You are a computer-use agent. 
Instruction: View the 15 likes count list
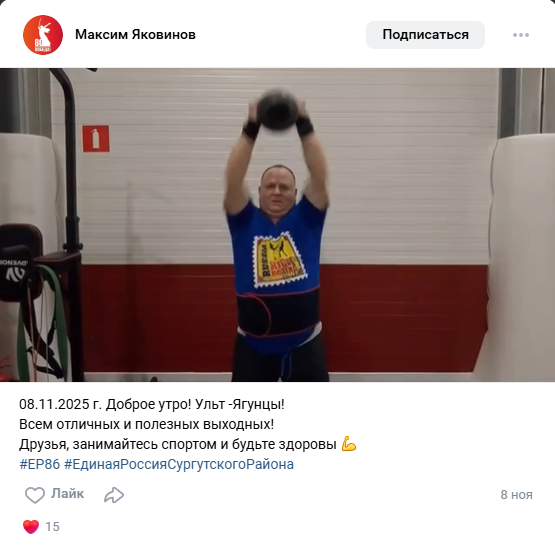click(52, 527)
